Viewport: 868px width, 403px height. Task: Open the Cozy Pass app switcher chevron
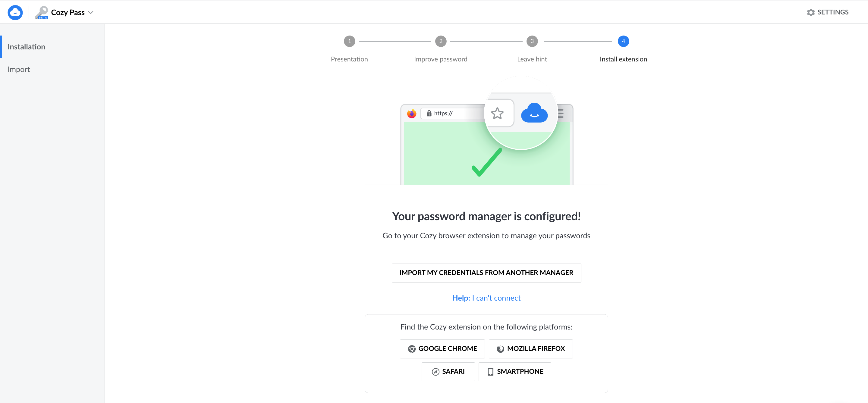click(90, 12)
